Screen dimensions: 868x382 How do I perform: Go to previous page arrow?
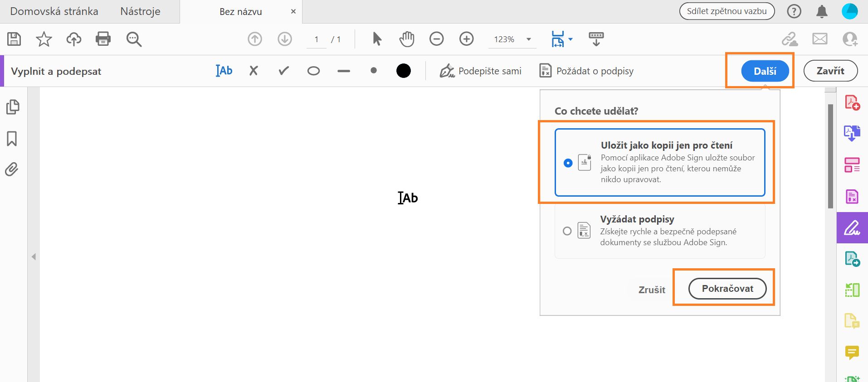click(x=255, y=39)
